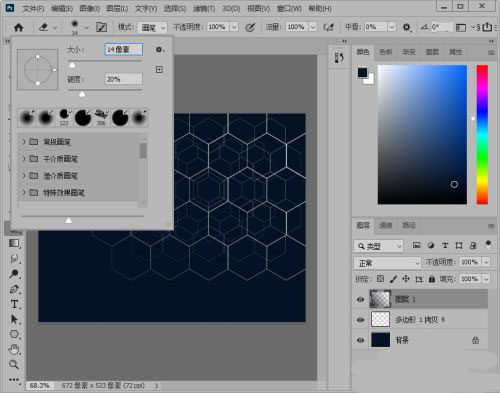
Task: Open flow dropdown arrow in options bar
Action: pyautogui.click(x=313, y=27)
